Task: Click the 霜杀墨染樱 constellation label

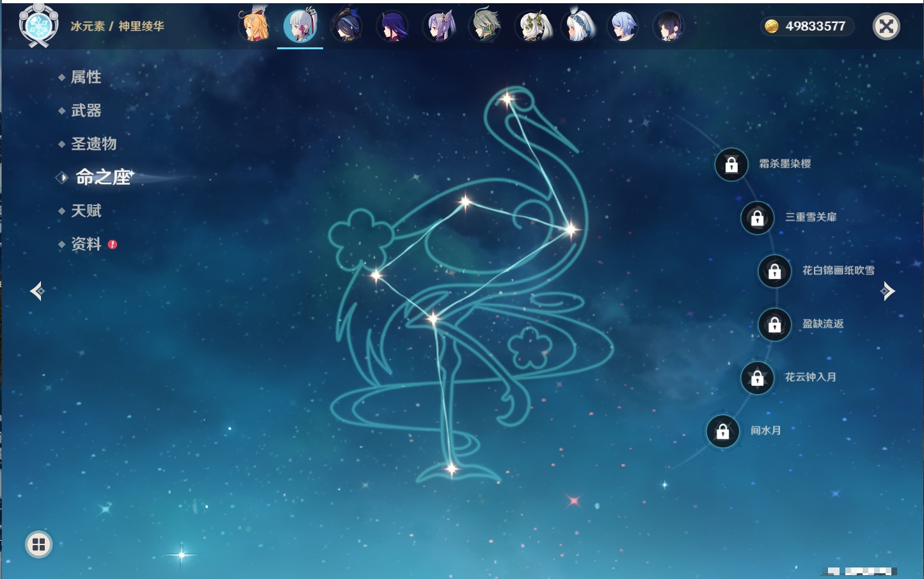Action: click(785, 164)
